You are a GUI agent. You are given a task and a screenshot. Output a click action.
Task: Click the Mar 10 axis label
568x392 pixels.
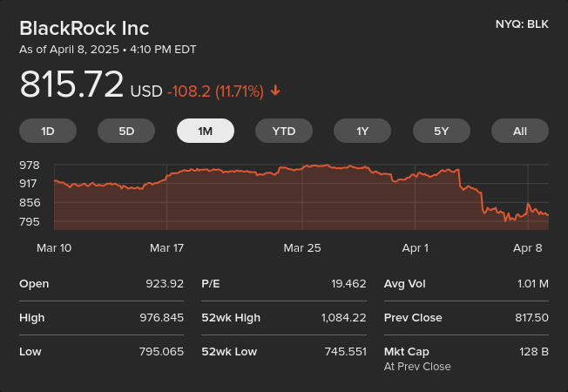54,247
